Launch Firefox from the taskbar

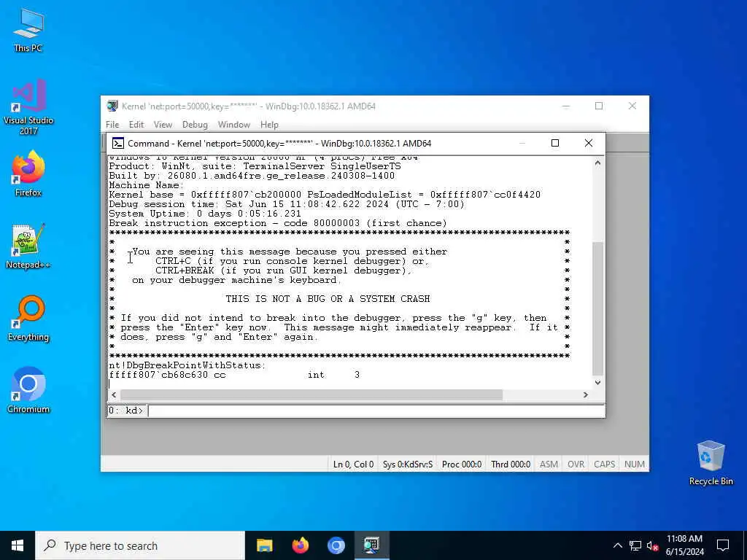click(300, 545)
